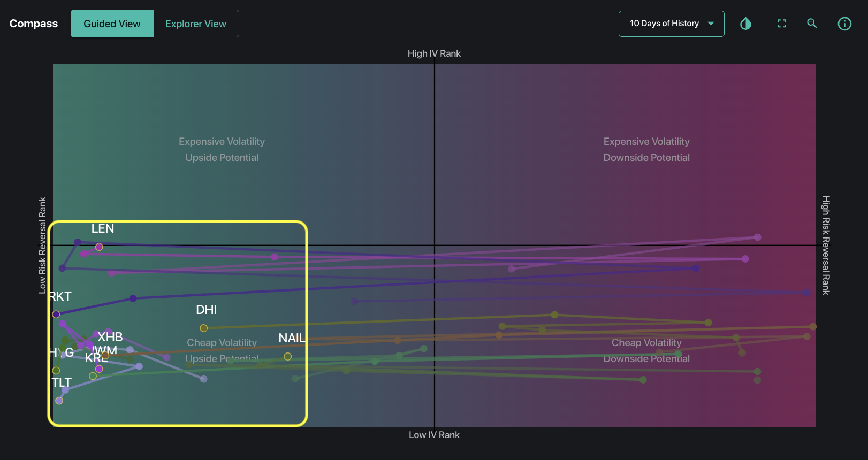The image size is (868, 460).
Task: Click Expensive Volatility Downside Potential quadrant label
Action: pyautogui.click(x=646, y=149)
